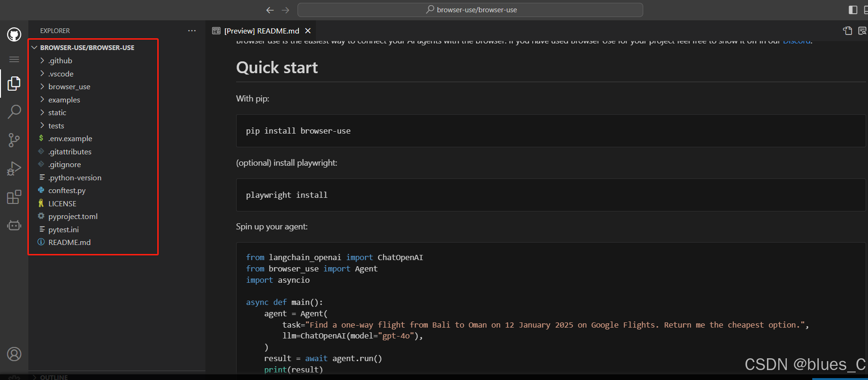
Task: Click the 'pip install browser-use' code block
Action: (552, 131)
